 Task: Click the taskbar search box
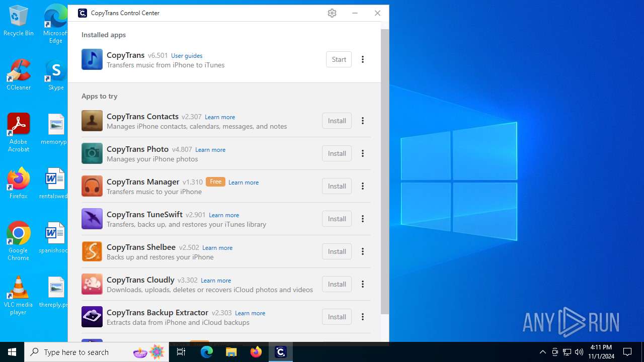tap(97, 352)
